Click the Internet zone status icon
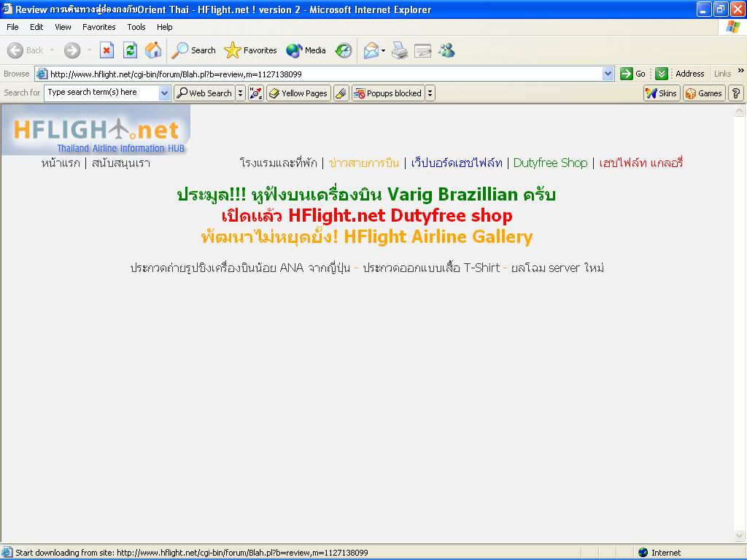 tap(643, 553)
